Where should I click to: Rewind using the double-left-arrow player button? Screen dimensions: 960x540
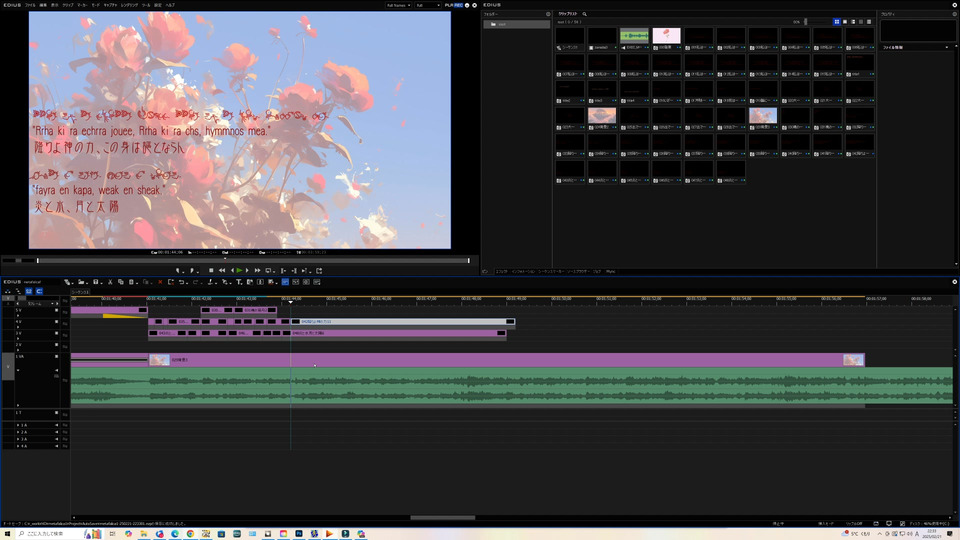pyautogui.click(x=222, y=270)
